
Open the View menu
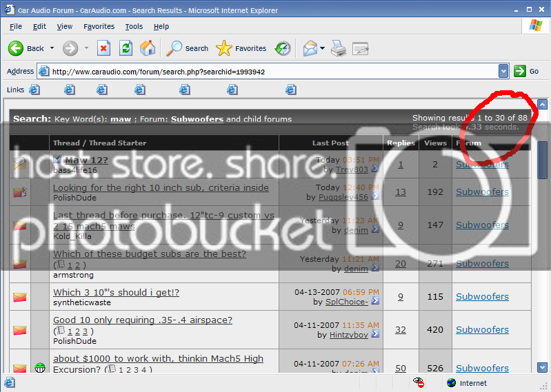coord(65,26)
